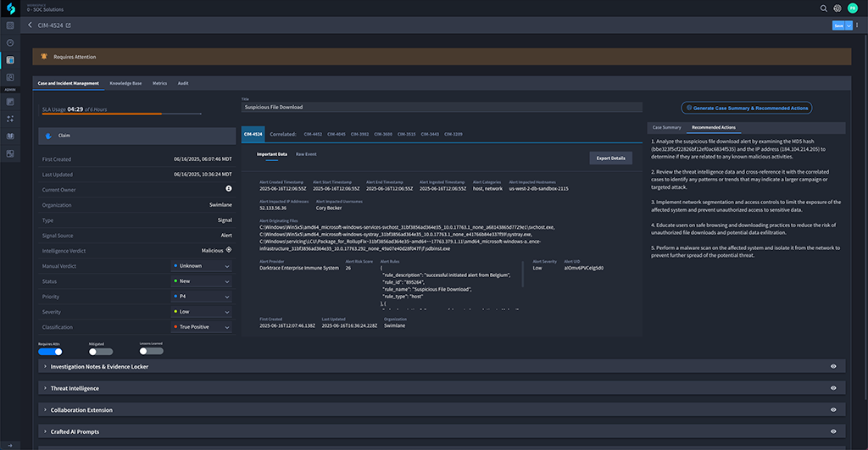Click the SLA Usage progress bar

click(x=122, y=114)
